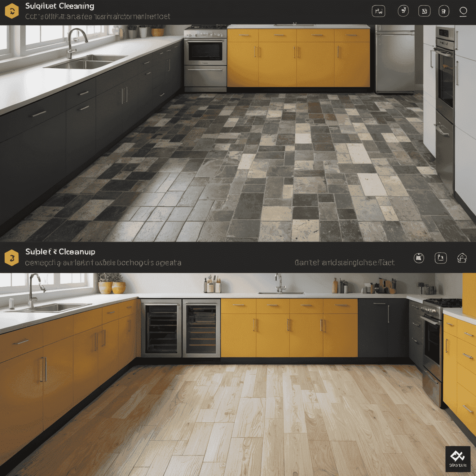Open the slate tile floor kitchen photo
This screenshot has width=476, height=476.
[238, 133]
